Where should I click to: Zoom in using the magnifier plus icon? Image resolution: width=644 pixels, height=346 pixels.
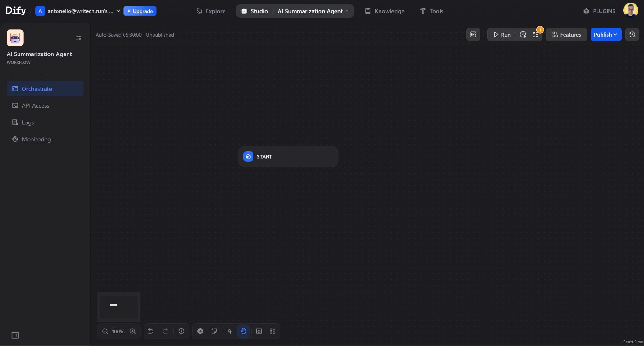click(133, 331)
